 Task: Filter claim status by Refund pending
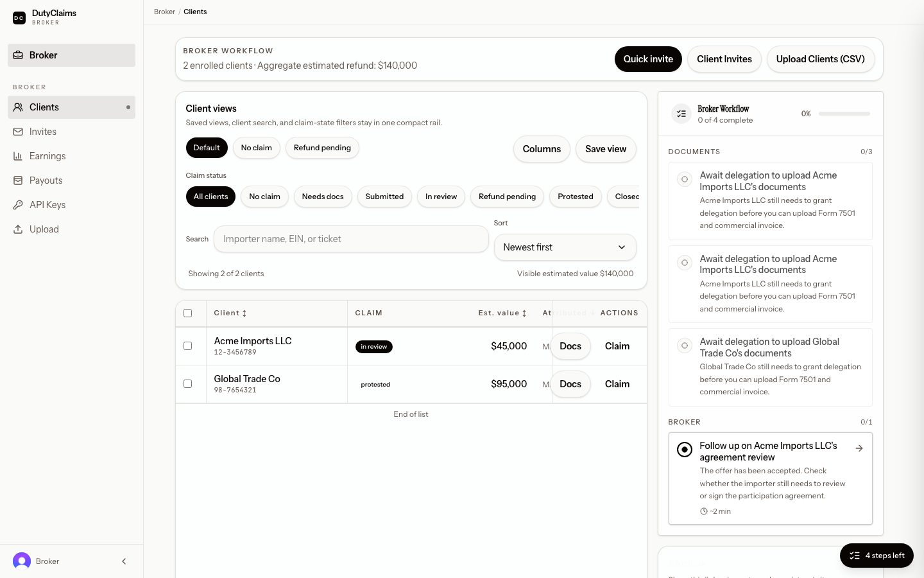[x=507, y=197]
